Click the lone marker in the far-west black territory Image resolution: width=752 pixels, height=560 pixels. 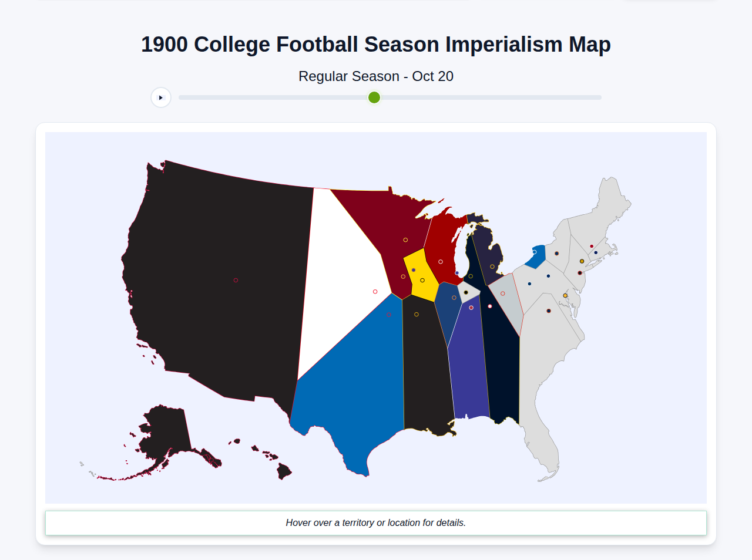pyautogui.click(x=236, y=280)
